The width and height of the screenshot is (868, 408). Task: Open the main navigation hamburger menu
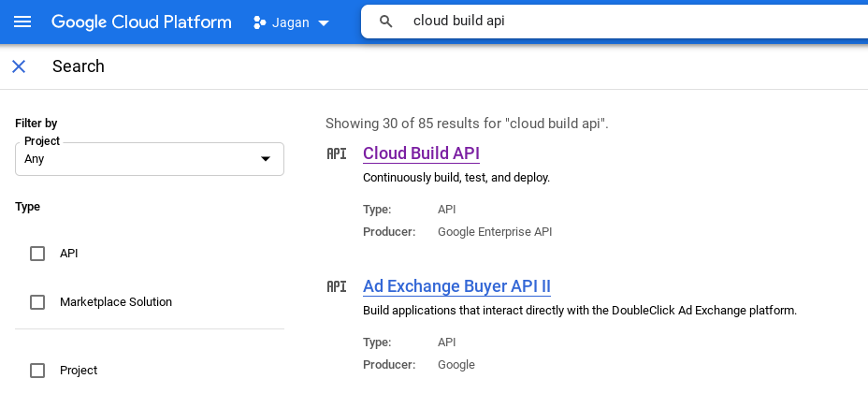(x=23, y=22)
